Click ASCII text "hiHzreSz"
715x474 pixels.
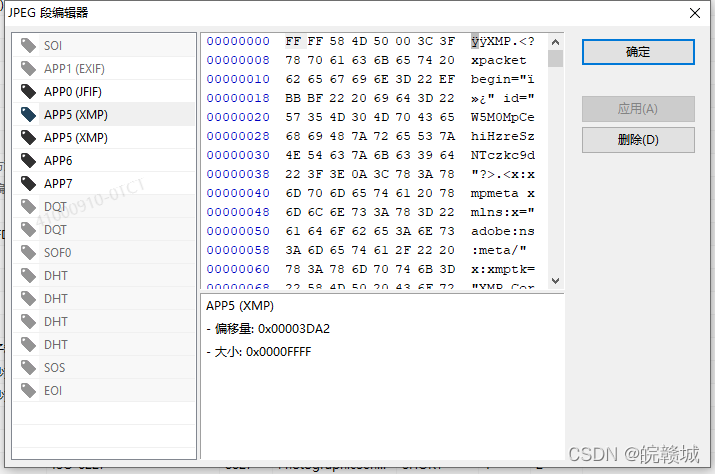pos(503,136)
